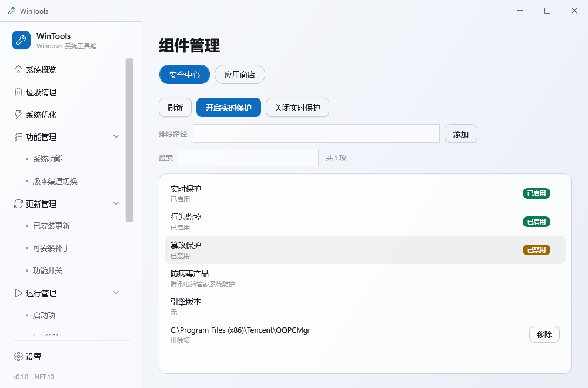Focus the 搜索 input field
The width and height of the screenshot is (588, 388).
tap(248, 158)
